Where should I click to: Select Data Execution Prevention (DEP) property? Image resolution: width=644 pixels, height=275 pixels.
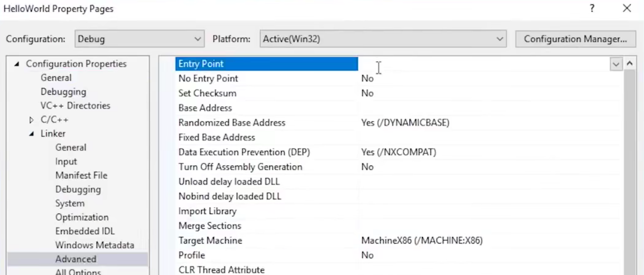click(x=244, y=152)
